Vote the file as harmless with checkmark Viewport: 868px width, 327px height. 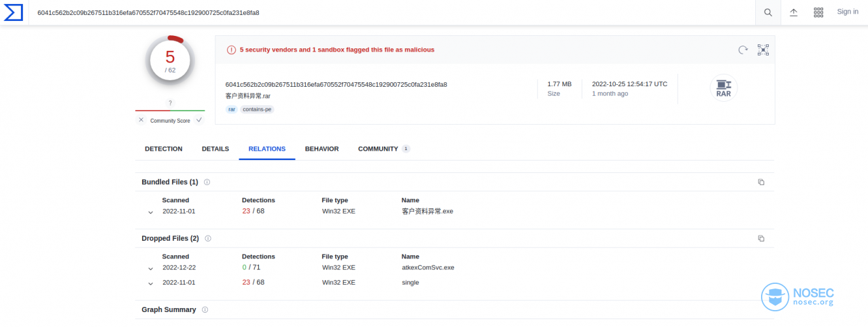199,120
